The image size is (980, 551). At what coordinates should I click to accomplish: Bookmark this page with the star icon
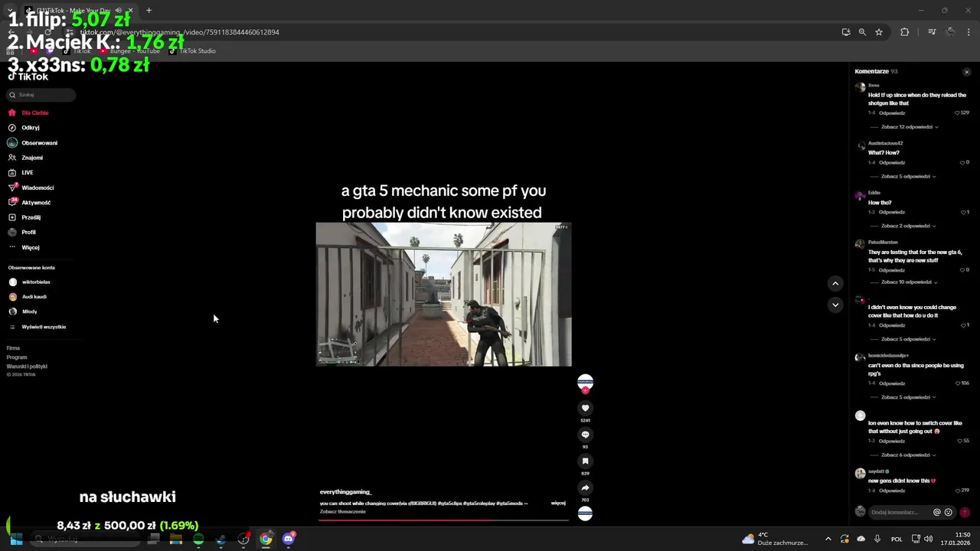[879, 32]
